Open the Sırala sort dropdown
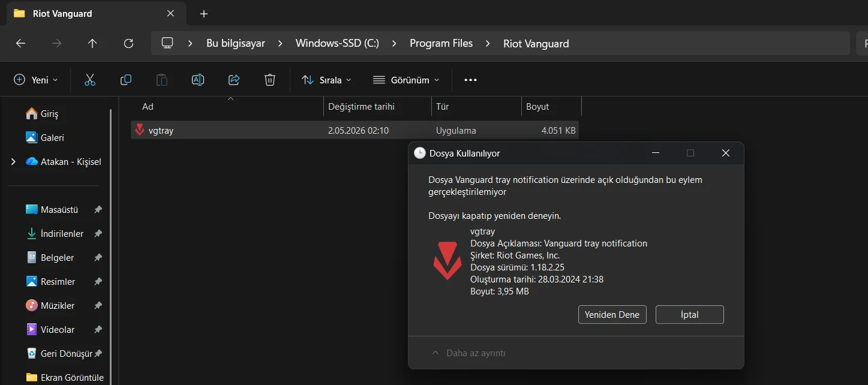The width and height of the screenshot is (868, 385). pos(326,80)
